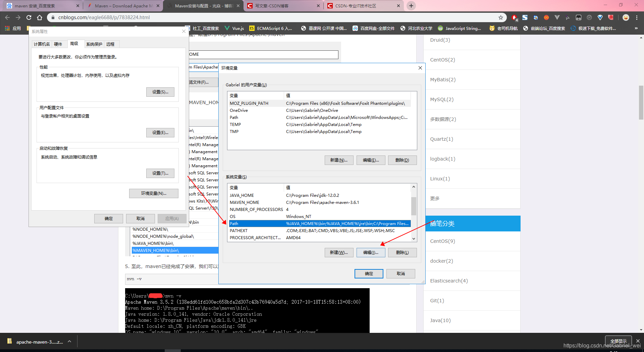
Task: Open the browser home page
Action: click(40, 17)
